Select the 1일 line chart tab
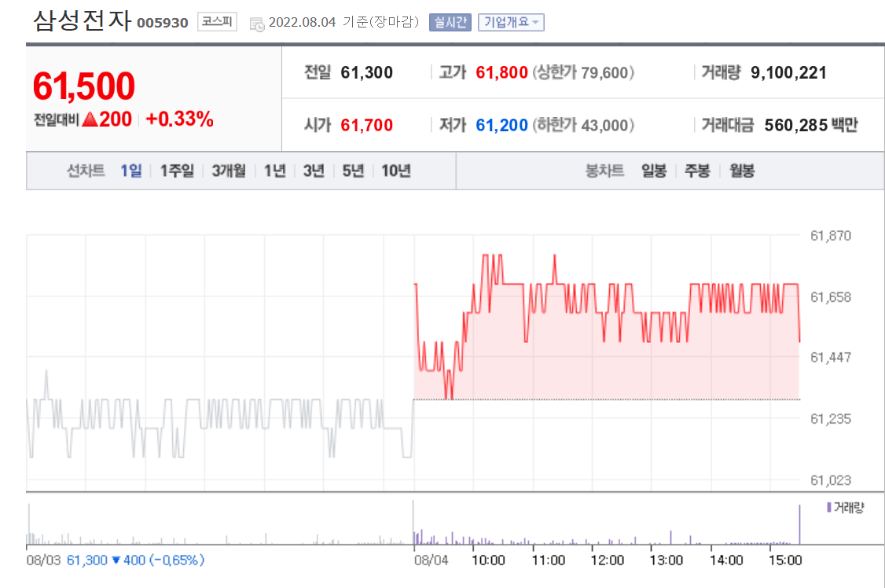 pos(131,171)
